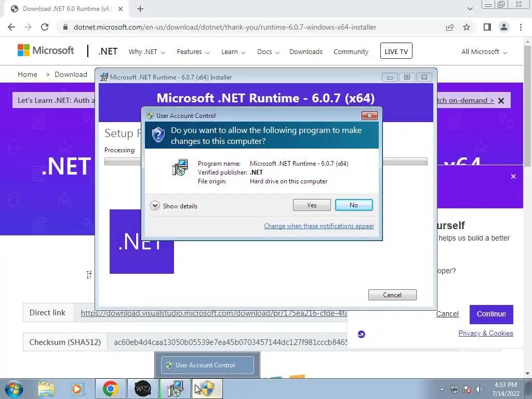Viewport: 532px width, 399px height.
Task: Click No in User Account Control dialog
Action: pos(353,205)
